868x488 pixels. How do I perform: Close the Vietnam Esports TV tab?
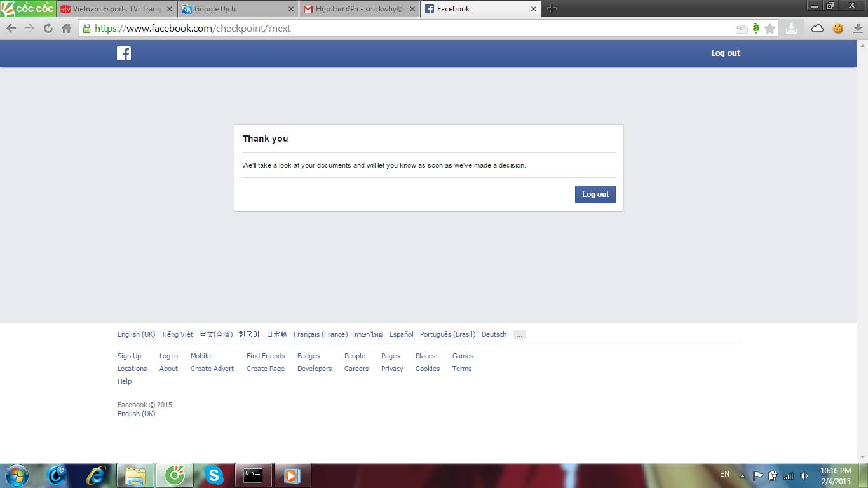click(x=170, y=9)
